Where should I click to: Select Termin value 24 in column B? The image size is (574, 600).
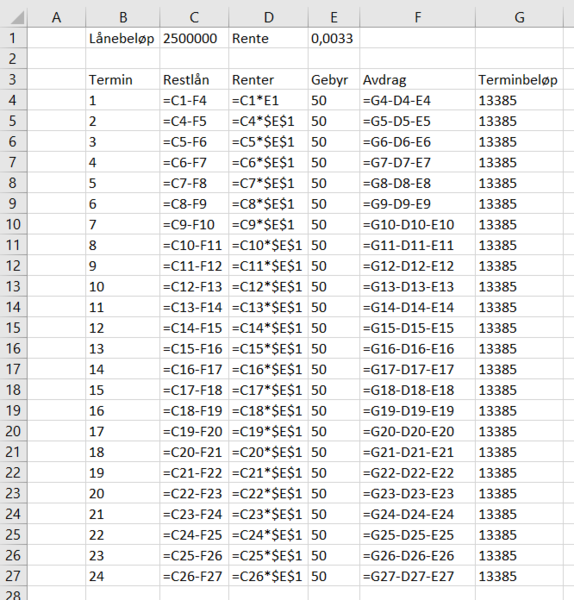(x=122, y=576)
